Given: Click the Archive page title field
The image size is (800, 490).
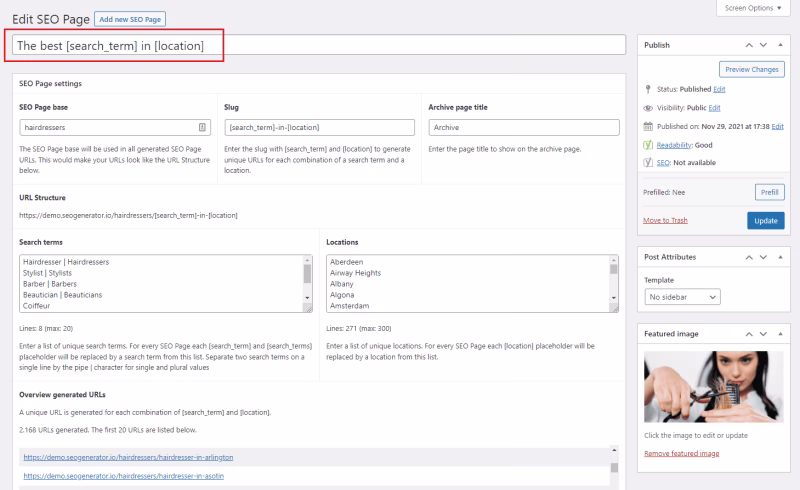Looking at the screenshot, I should click(524, 128).
